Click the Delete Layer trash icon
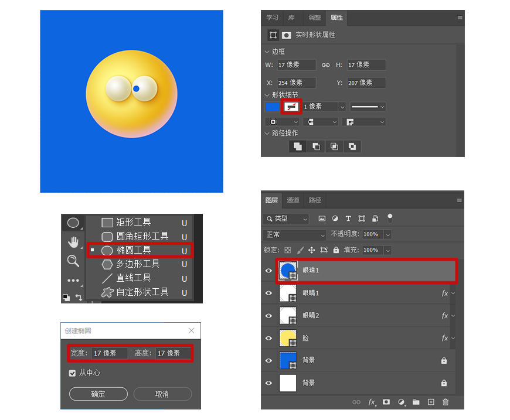510x420 pixels. (445, 402)
